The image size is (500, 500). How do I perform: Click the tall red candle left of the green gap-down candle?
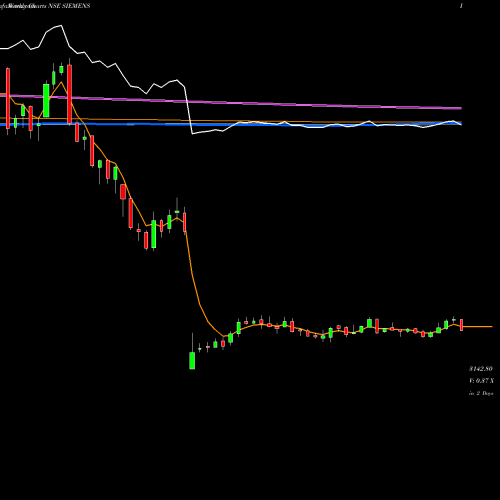(x=184, y=222)
